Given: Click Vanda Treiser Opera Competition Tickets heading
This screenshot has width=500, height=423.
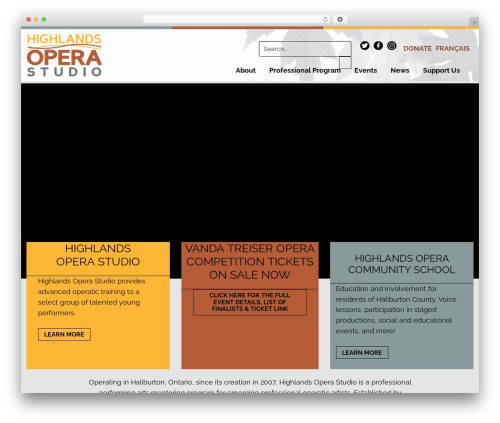Looking at the screenshot, I should pos(250,262).
